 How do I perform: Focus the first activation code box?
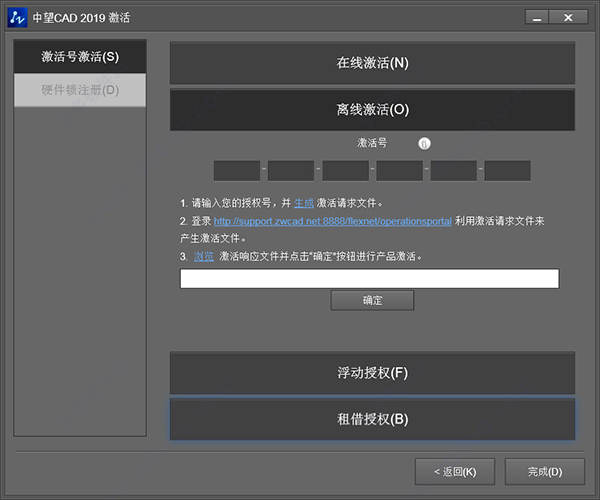point(237,171)
